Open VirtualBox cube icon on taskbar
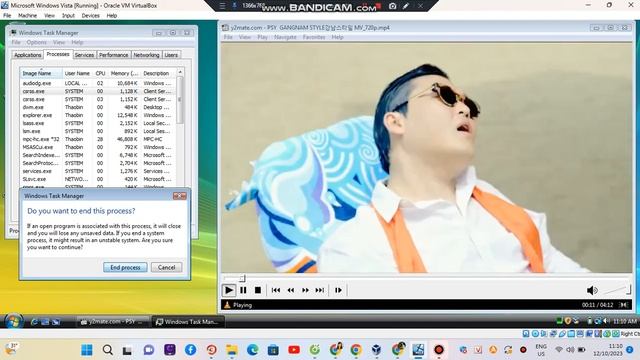The width and height of the screenshot is (640, 360). pyautogui.click(x=376, y=350)
